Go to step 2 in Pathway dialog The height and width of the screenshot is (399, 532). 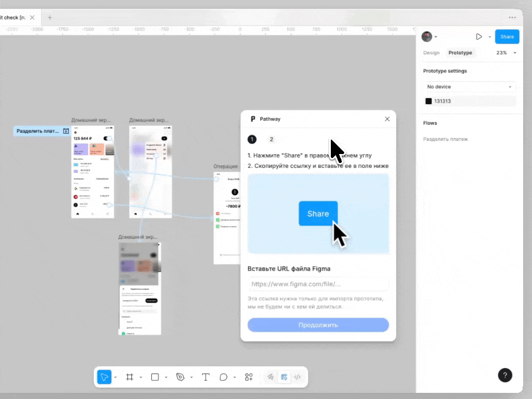pos(272,140)
